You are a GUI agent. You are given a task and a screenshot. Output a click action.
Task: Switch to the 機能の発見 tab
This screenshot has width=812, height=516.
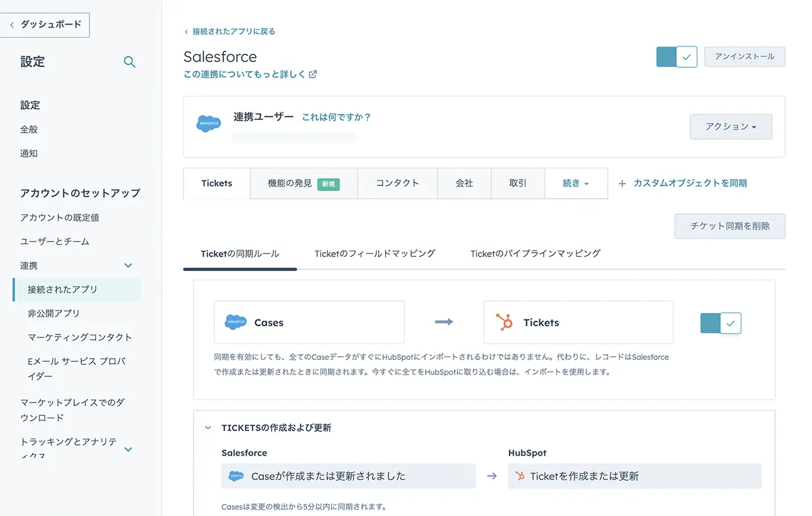(x=304, y=183)
